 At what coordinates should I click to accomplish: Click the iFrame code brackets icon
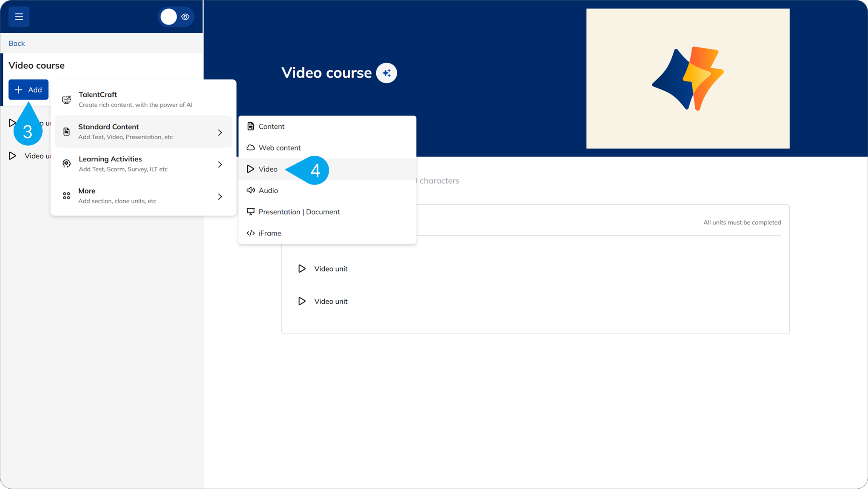(x=250, y=233)
